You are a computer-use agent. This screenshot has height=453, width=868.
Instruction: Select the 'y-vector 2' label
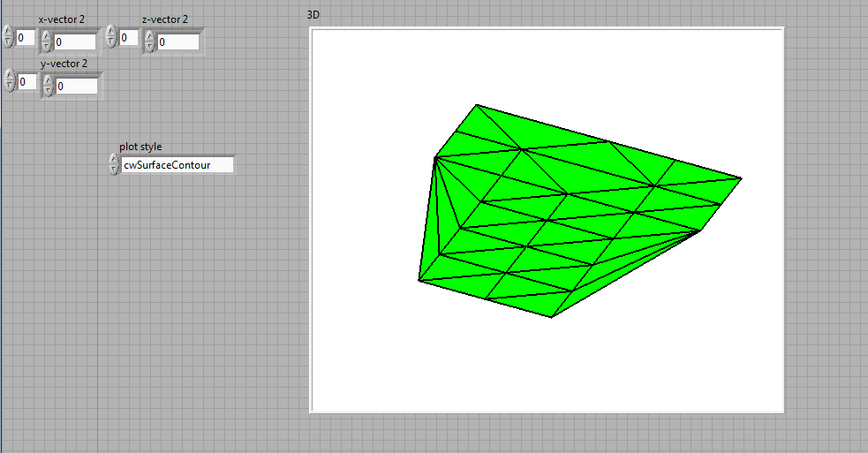(x=64, y=64)
